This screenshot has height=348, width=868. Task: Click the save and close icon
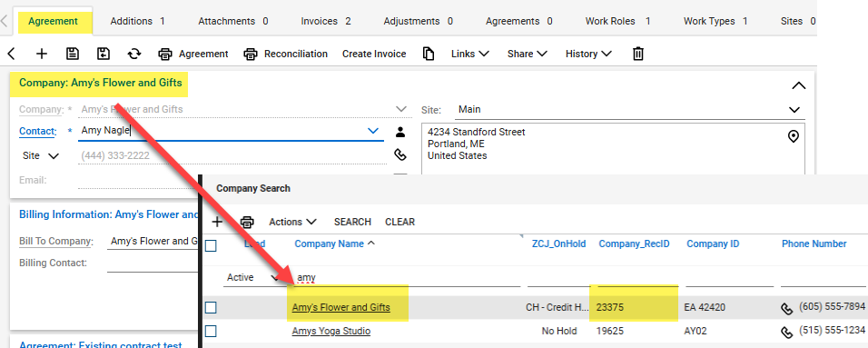click(103, 54)
